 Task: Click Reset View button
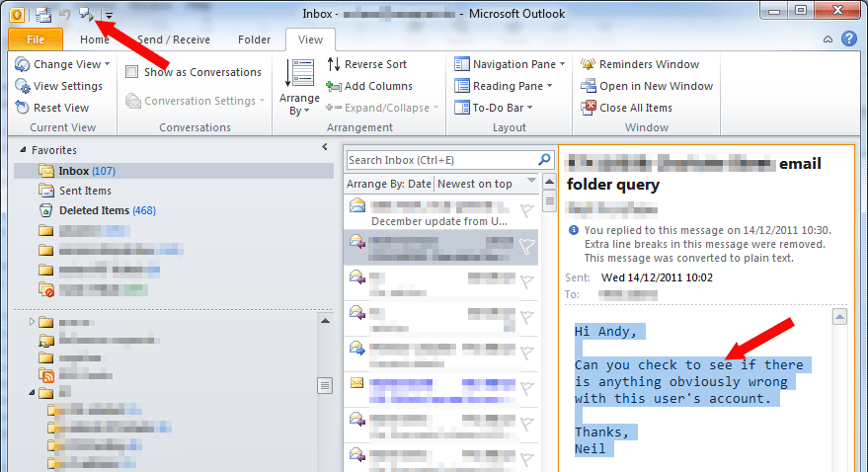click(52, 108)
